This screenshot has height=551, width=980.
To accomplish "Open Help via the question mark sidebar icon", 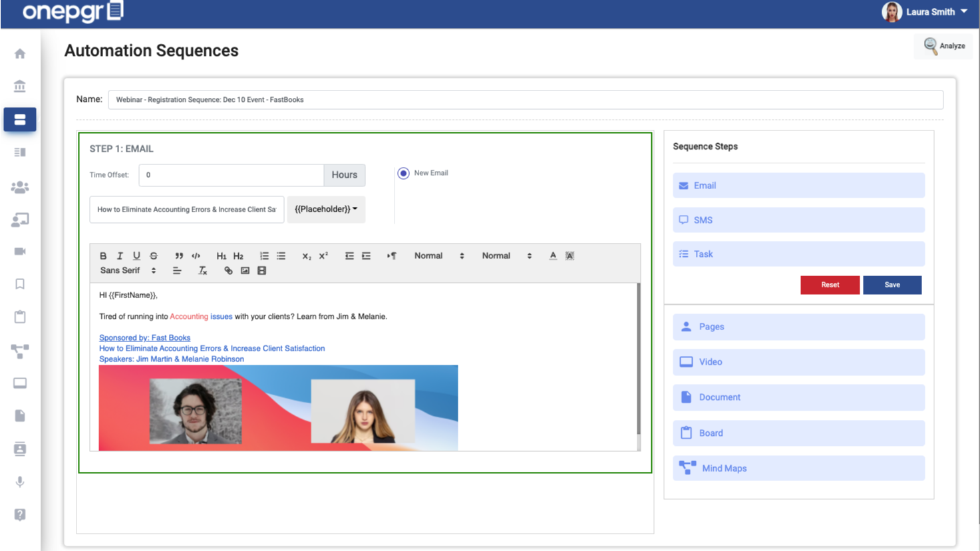I will [20, 514].
